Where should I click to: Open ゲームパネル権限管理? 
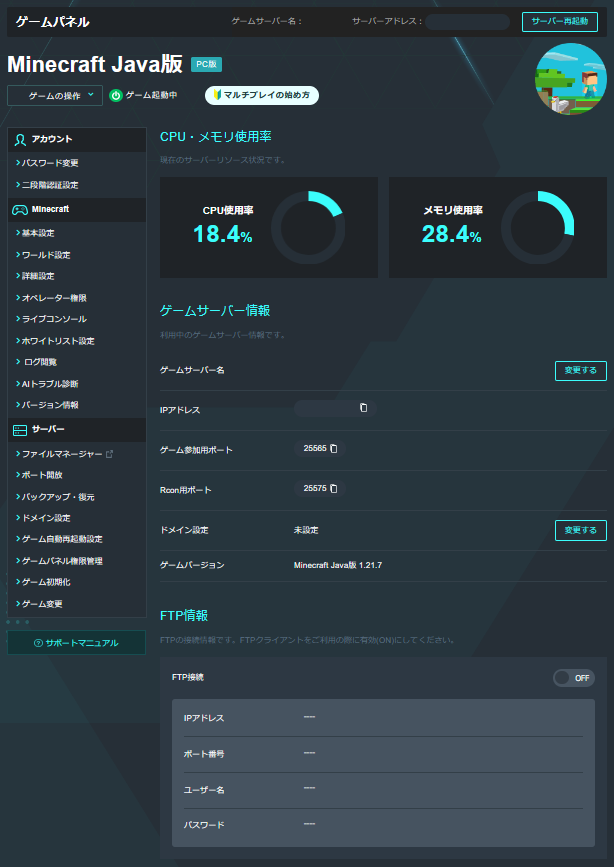click(62, 561)
